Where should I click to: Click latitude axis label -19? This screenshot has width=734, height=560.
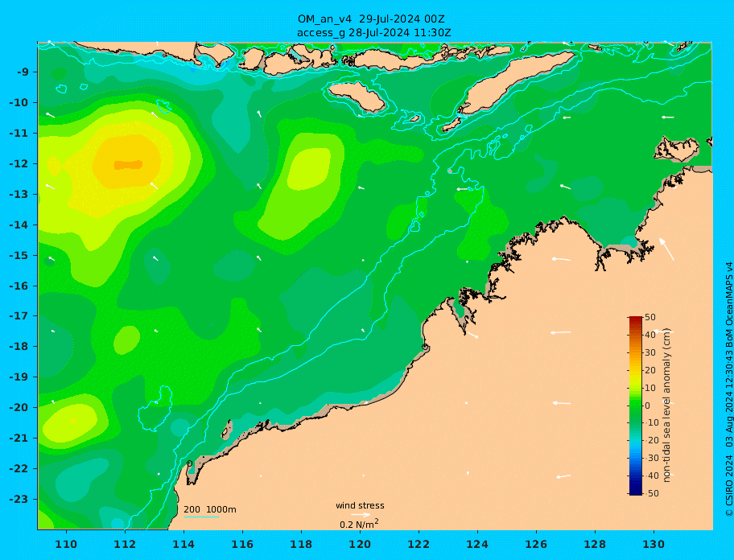click(19, 377)
